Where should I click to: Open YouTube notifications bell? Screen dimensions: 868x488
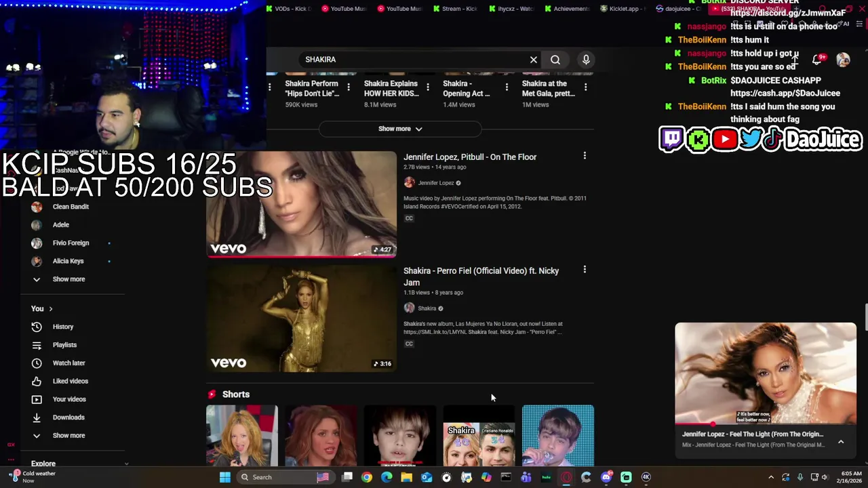(817, 60)
